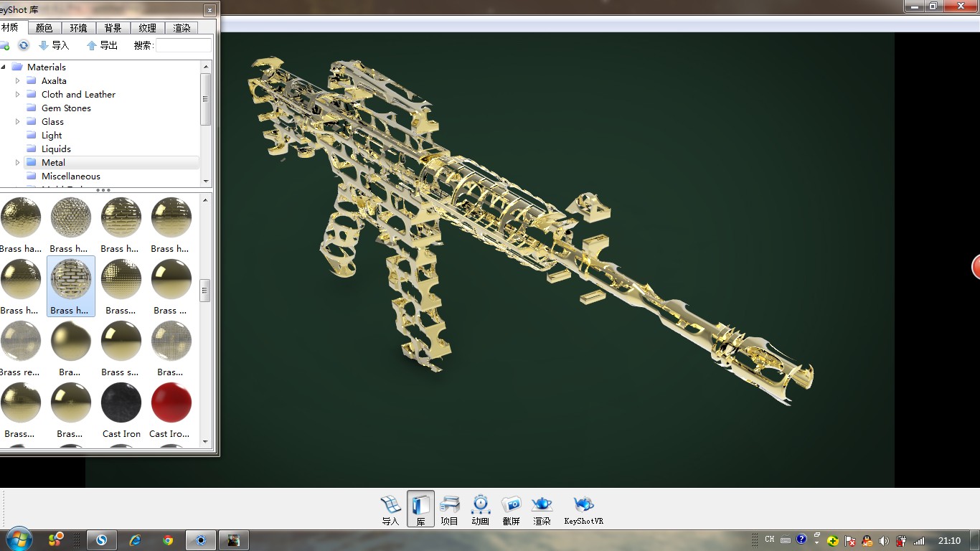Expand the Cloth and Leather folder arrow

point(18,94)
